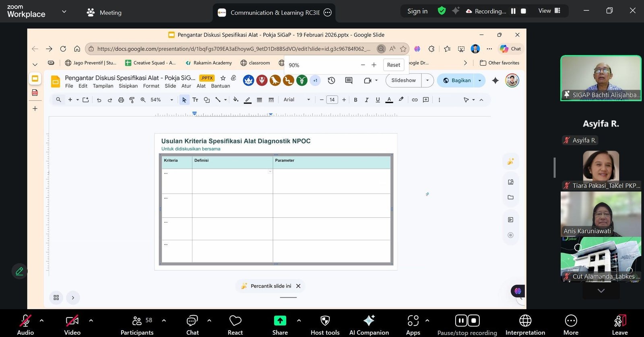Open version history clock icon
This screenshot has width=644, height=337.
click(x=331, y=81)
